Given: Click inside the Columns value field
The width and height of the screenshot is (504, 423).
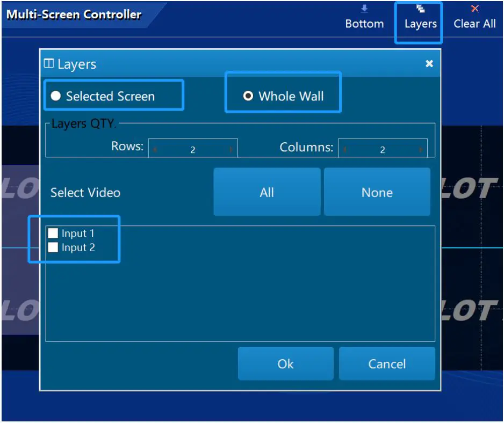Looking at the screenshot, I should [x=383, y=149].
